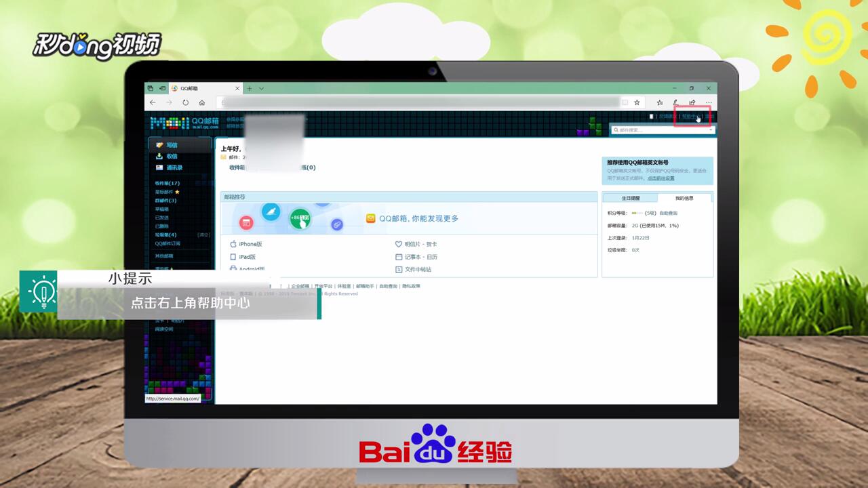Switch to the 生日提醒 tab
The height and width of the screenshot is (488, 868).
[x=631, y=198]
